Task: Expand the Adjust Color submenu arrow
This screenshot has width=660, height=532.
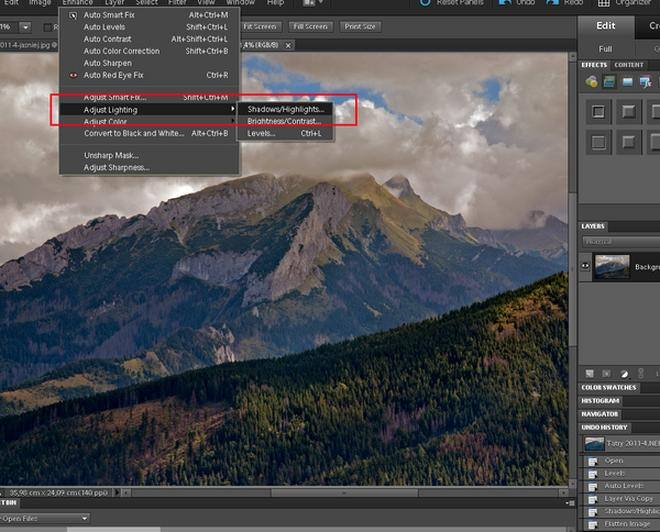Action: tap(232, 121)
